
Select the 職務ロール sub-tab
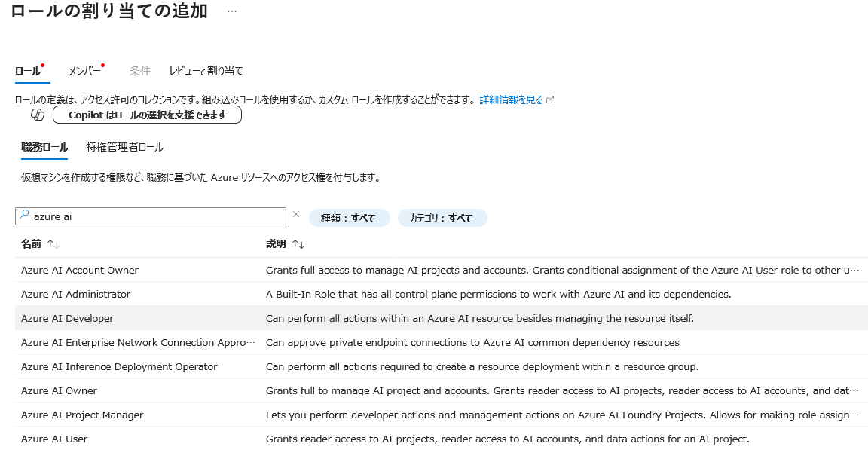(x=44, y=147)
